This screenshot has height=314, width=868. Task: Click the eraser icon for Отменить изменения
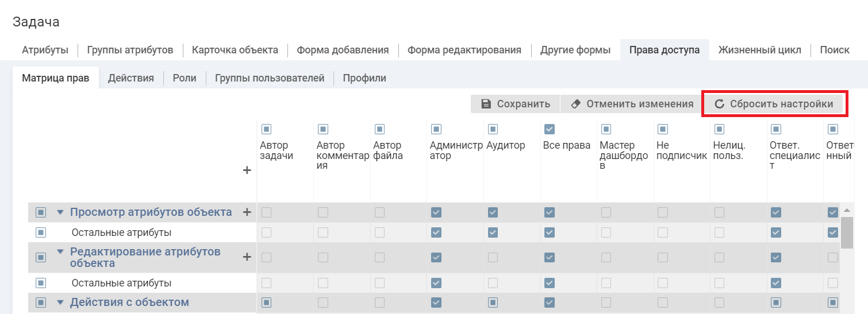[575, 104]
